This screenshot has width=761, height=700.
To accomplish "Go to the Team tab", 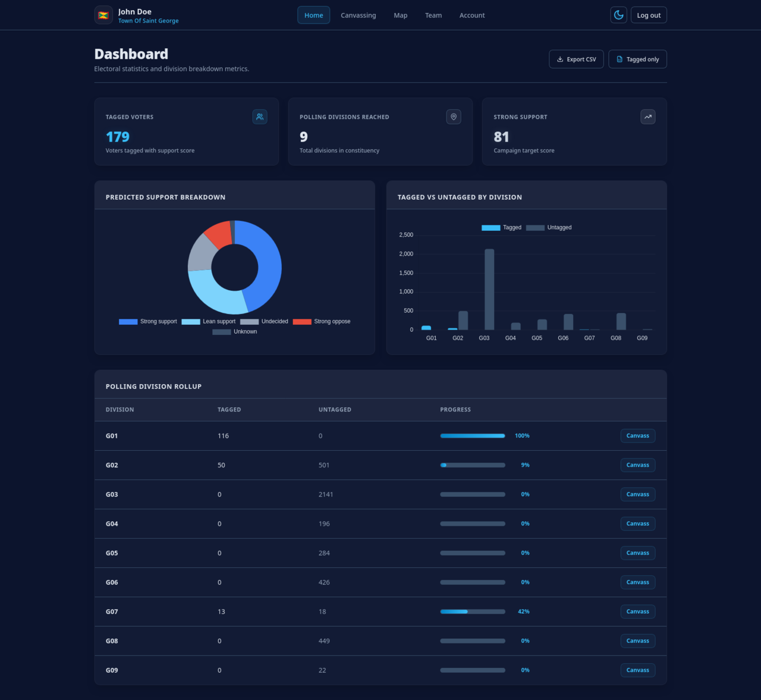I will tap(433, 15).
